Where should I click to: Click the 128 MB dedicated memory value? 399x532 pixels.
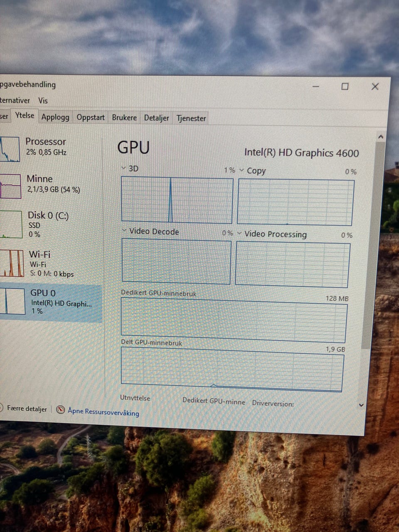pos(337,298)
